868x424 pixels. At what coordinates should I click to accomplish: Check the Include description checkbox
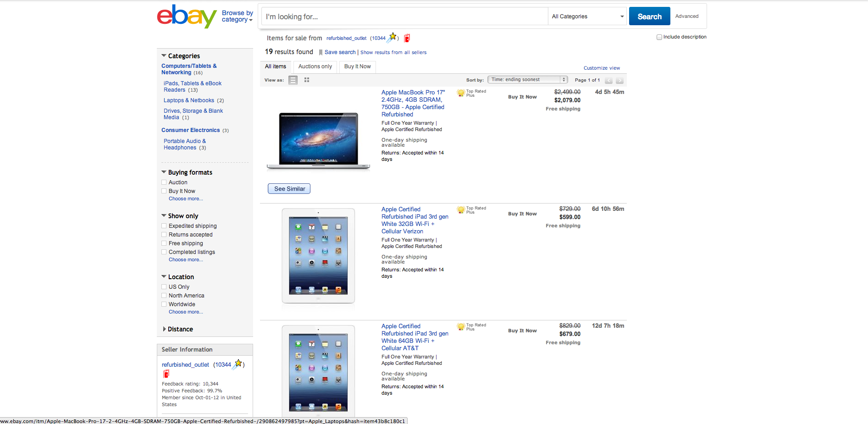[x=659, y=37]
